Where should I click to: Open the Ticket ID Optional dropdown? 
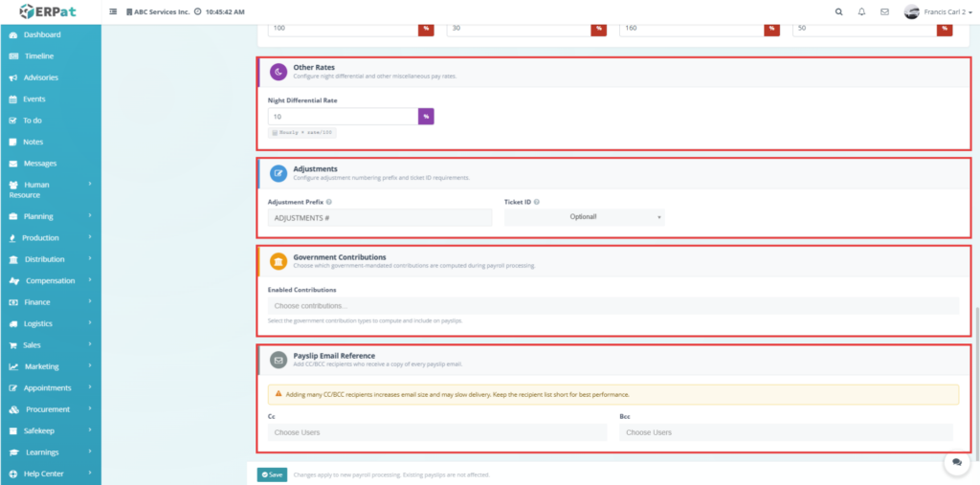(585, 217)
